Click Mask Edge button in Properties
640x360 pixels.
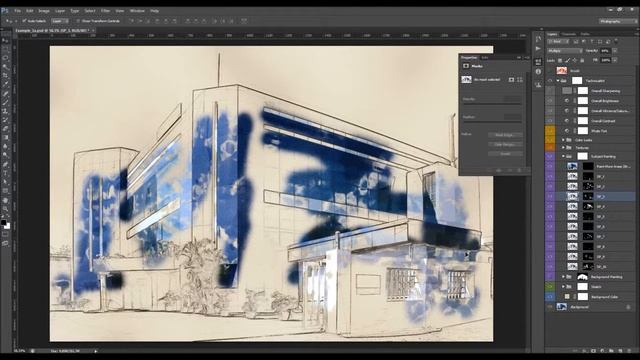(x=505, y=135)
